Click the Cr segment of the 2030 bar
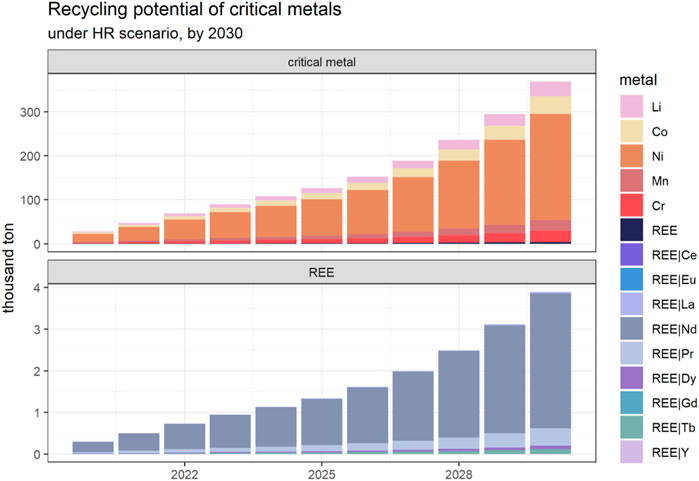The height and width of the screenshot is (481, 699). point(551,236)
